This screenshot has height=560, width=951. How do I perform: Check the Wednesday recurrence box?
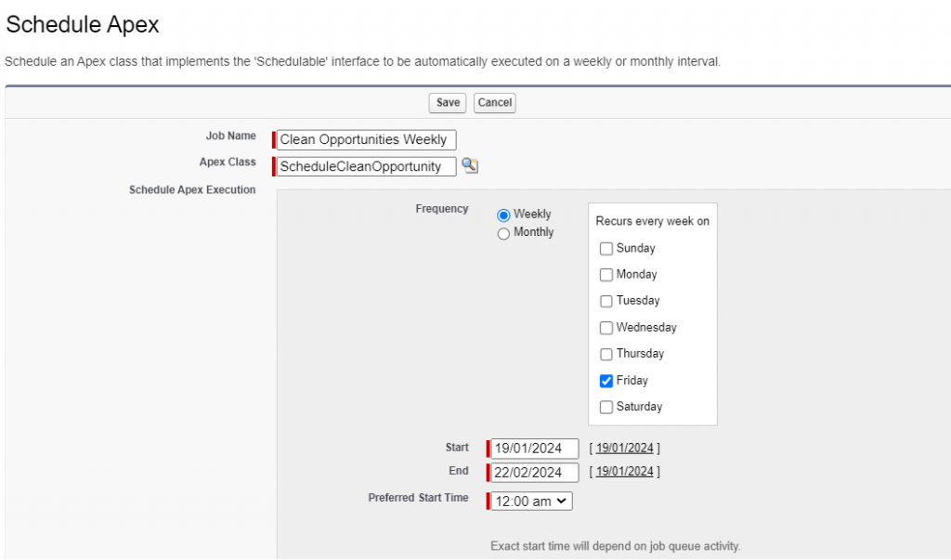(x=606, y=327)
